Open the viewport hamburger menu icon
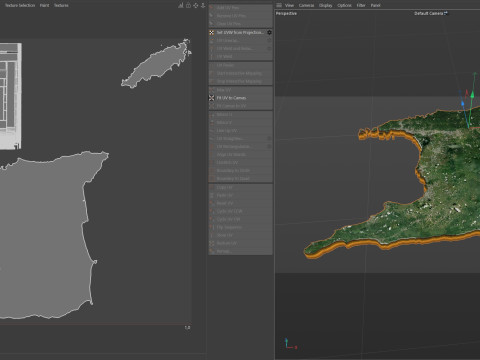 pos(279,5)
